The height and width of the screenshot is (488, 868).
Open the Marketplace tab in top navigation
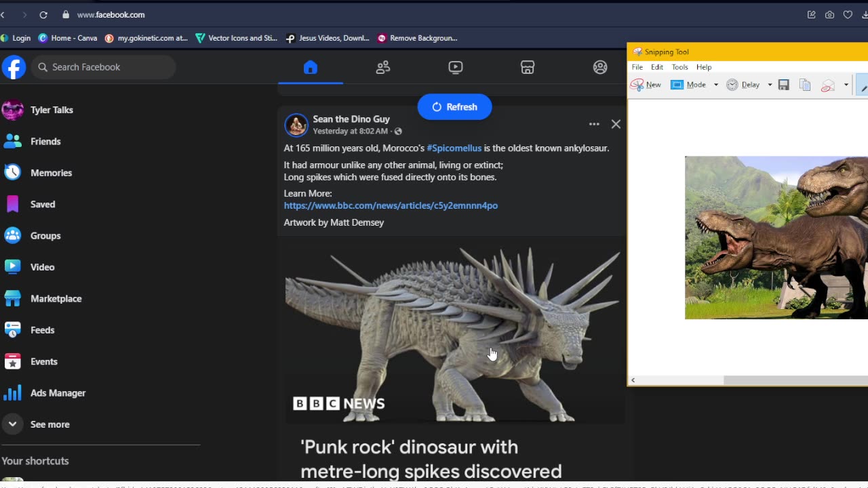tap(528, 67)
